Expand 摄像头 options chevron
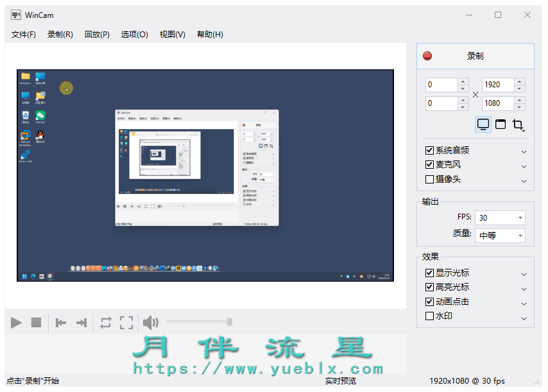Screen dimensions: 548x392 pos(524,182)
